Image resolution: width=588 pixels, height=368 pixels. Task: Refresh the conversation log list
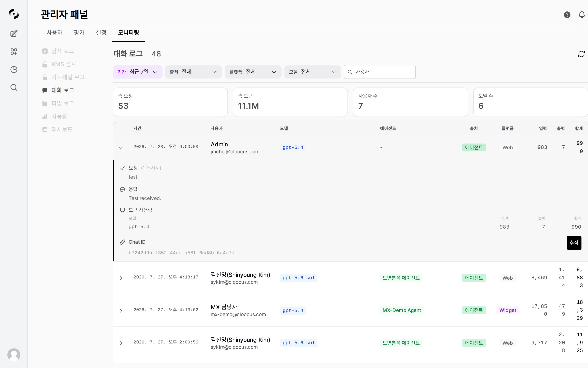(581, 54)
